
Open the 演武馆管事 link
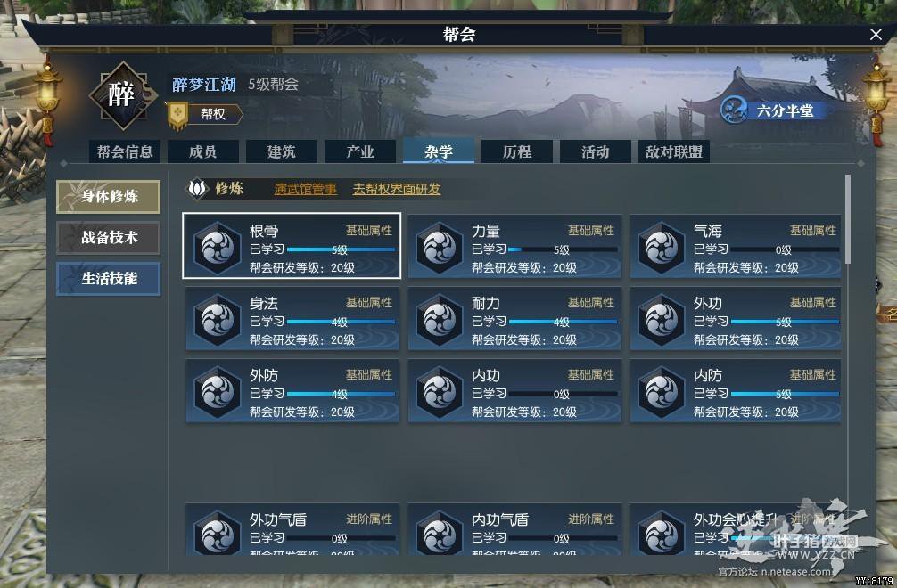click(306, 189)
